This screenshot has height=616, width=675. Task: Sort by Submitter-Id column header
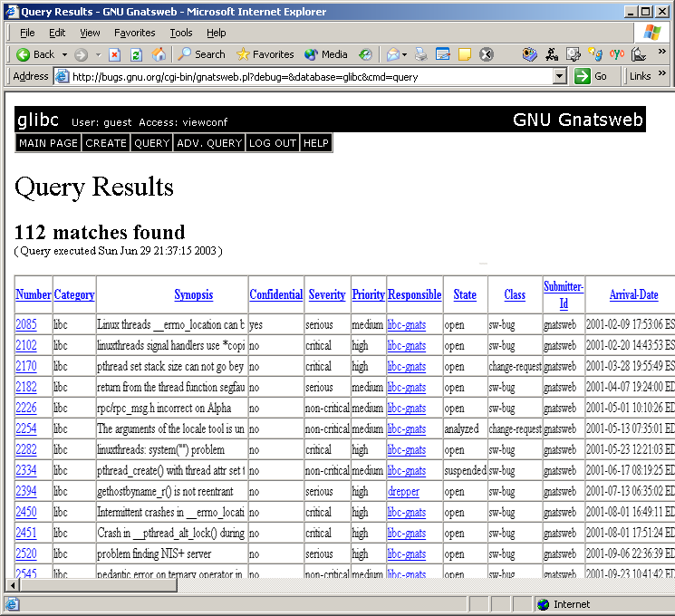click(x=564, y=295)
